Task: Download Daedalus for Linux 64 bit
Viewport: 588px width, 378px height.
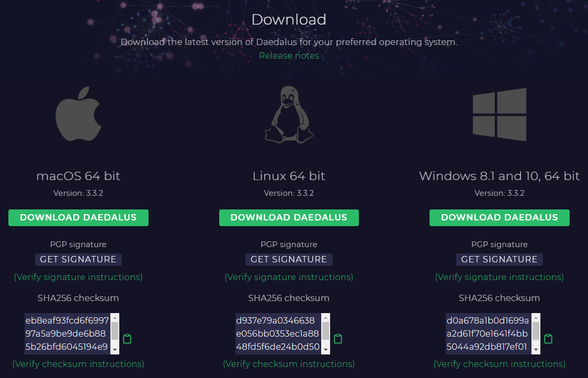Action: tap(289, 218)
